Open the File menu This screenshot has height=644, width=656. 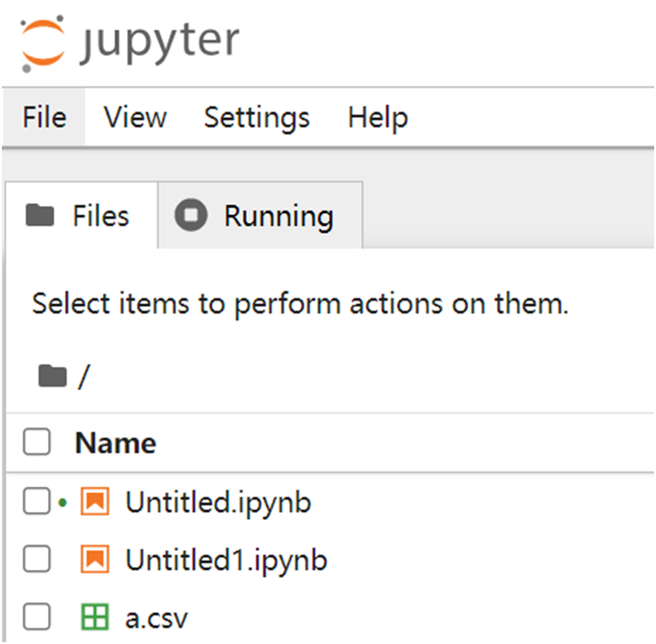44,117
